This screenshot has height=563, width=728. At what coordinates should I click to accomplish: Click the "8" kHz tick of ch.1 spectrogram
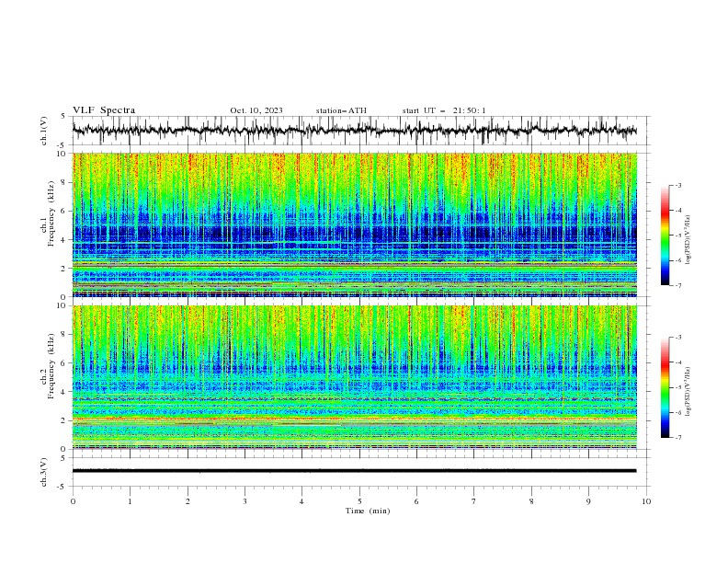tap(65, 182)
